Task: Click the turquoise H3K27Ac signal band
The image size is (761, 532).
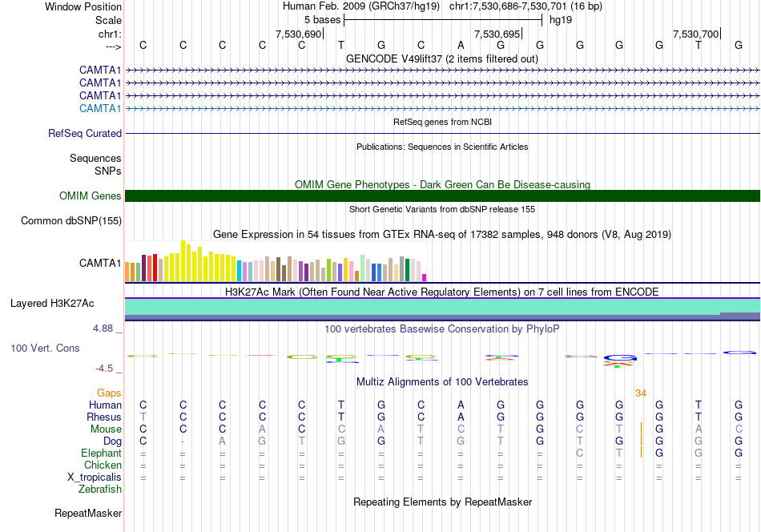Action: [x=442, y=306]
